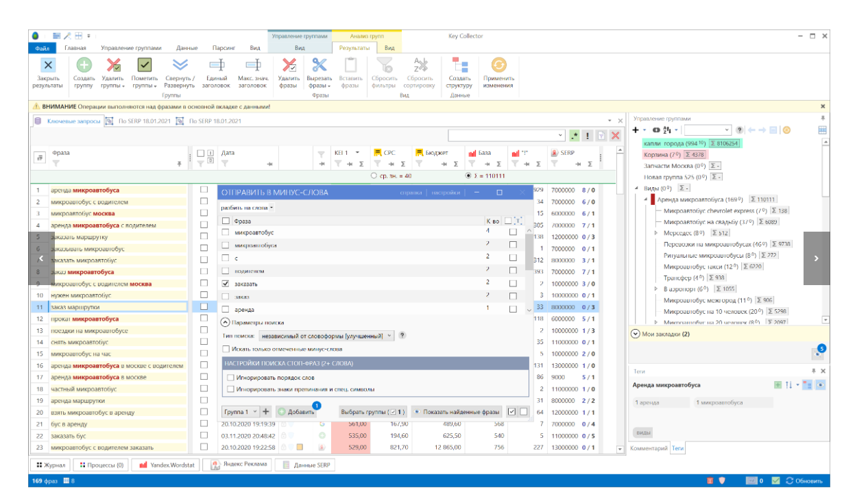The width and height of the screenshot is (868, 501).
Task: Click plus icon next to Группа 1
Action: tap(266, 412)
